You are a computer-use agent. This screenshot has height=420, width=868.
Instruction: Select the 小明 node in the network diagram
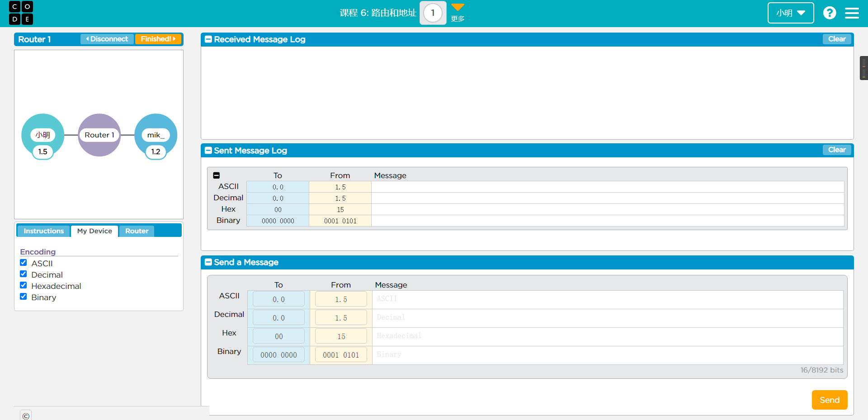(x=43, y=135)
